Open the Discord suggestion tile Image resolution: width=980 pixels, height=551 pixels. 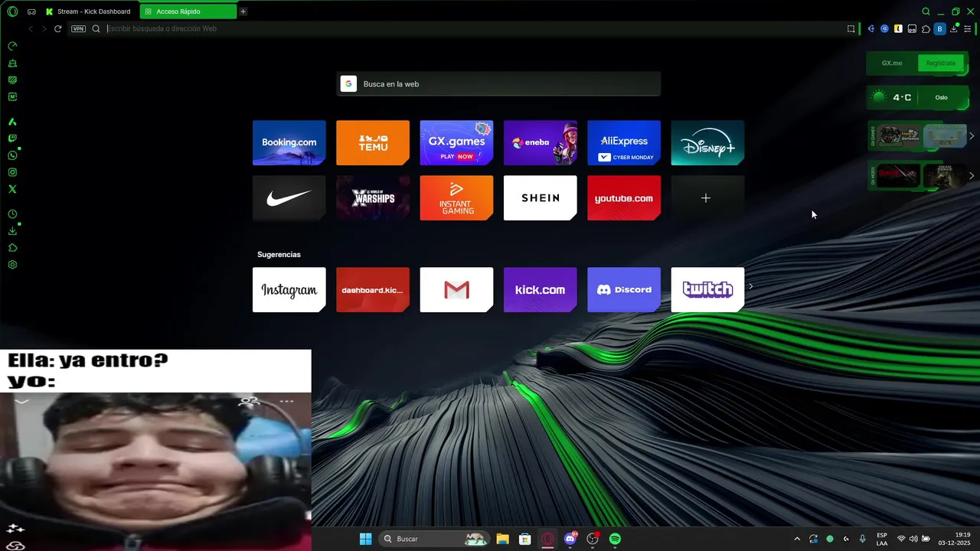pyautogui.click(x=624, y=290)
